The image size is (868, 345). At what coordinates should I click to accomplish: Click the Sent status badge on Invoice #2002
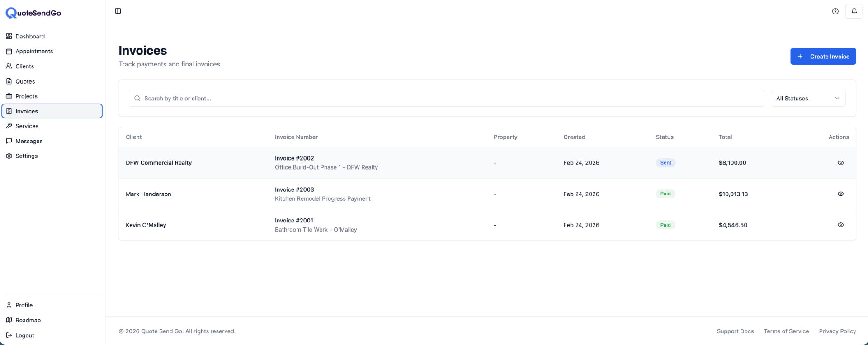point(665,162)
